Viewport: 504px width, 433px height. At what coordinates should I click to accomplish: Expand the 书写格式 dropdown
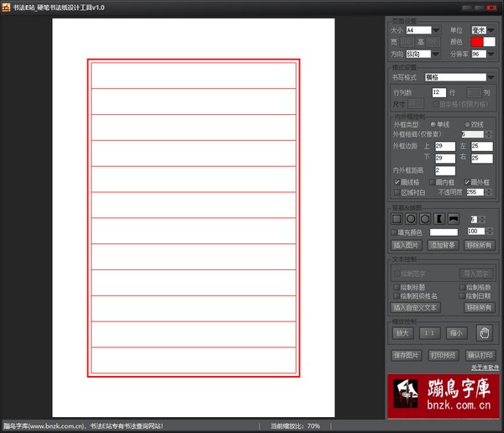[x=491, y=77]
